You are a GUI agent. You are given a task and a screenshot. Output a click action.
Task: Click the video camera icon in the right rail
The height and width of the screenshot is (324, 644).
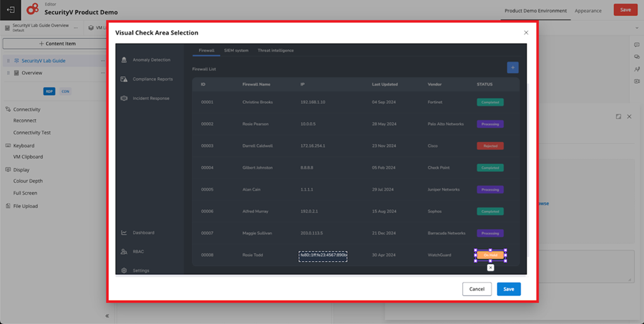(x=637, y=81)
